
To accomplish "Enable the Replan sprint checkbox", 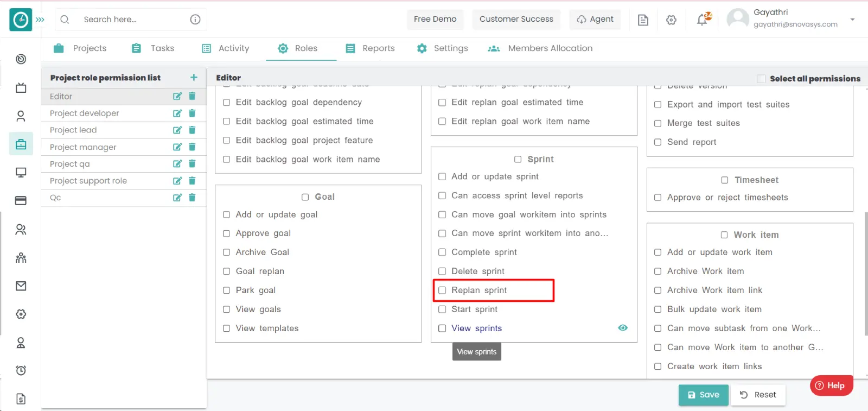I will pos(442,290).
